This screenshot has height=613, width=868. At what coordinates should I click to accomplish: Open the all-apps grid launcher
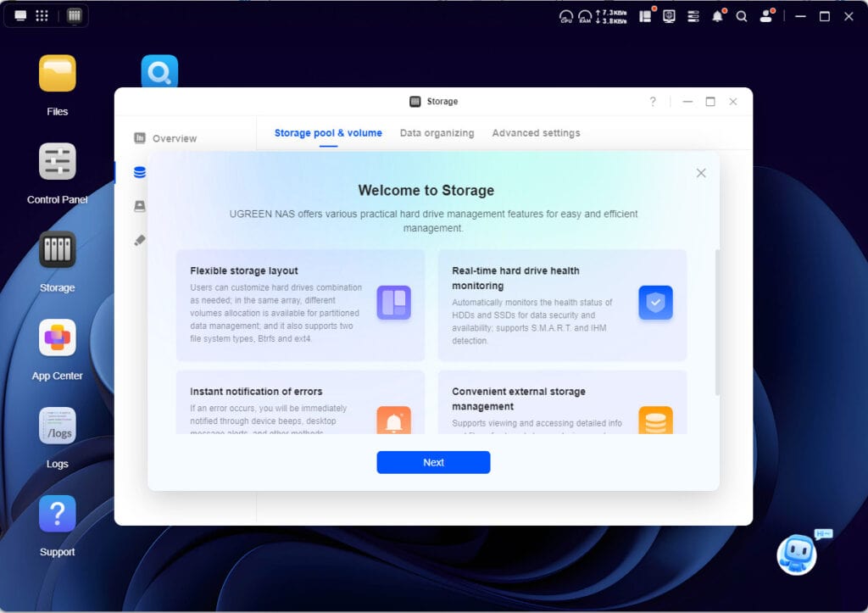tap(42, 16)
